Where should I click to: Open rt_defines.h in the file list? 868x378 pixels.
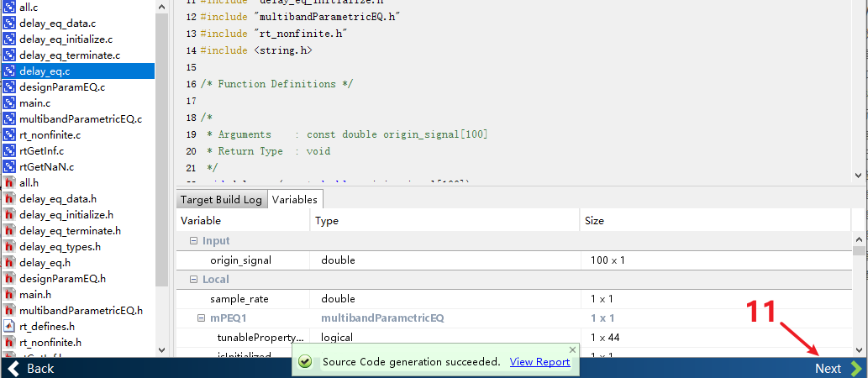(47, 326)
